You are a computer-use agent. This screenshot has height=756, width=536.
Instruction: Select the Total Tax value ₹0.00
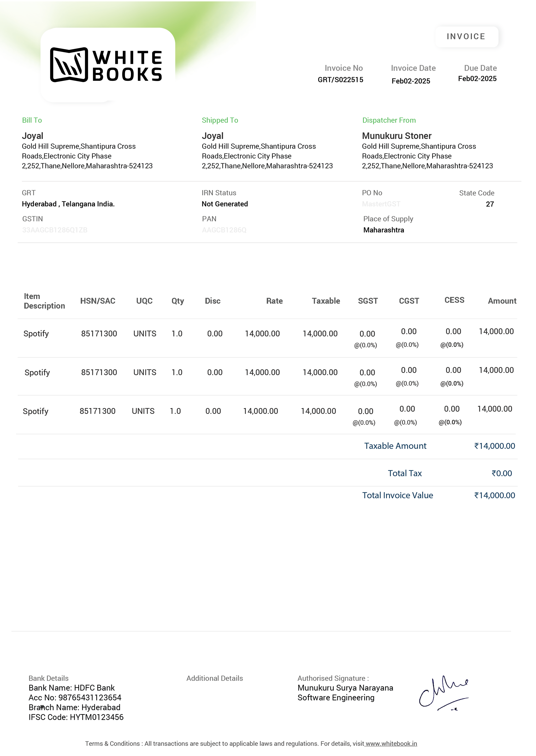[x=502, y=473]
